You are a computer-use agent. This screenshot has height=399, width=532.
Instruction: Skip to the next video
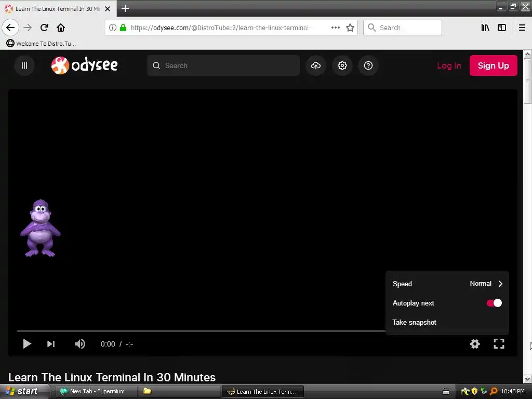(x=51, y=344)
